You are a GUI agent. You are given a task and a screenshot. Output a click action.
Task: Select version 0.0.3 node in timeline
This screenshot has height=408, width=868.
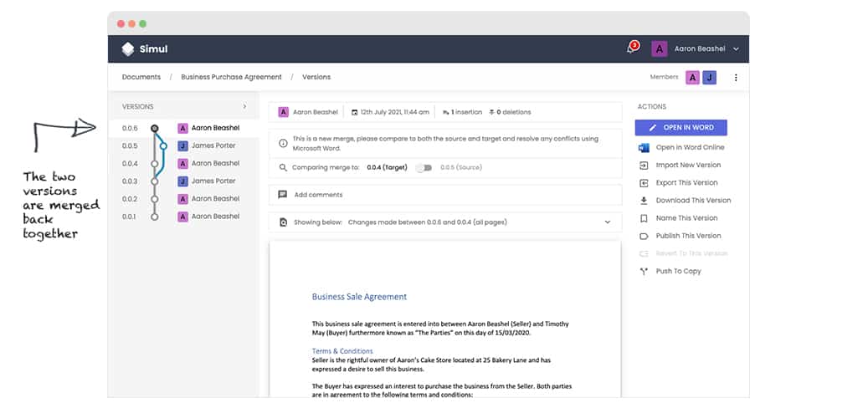tap(154, 181)
